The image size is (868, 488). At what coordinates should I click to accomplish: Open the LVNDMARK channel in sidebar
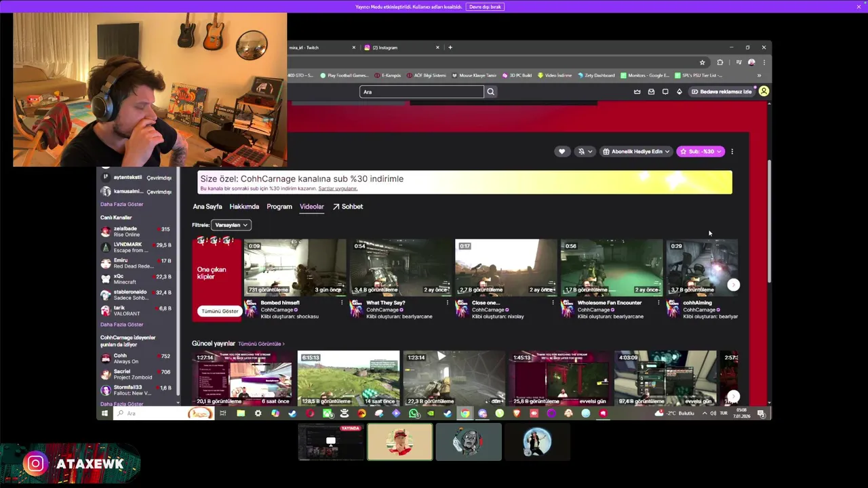(136, 247)
